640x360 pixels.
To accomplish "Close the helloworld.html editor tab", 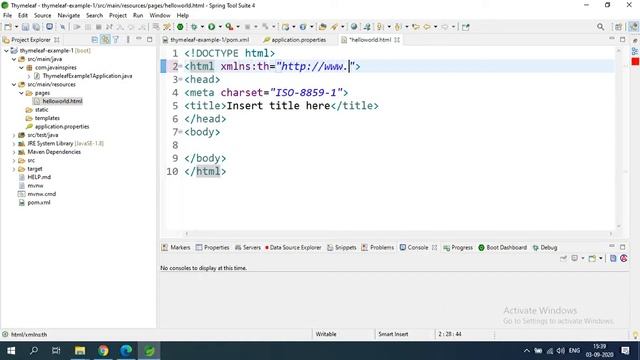I will click(x=397, y=40).
